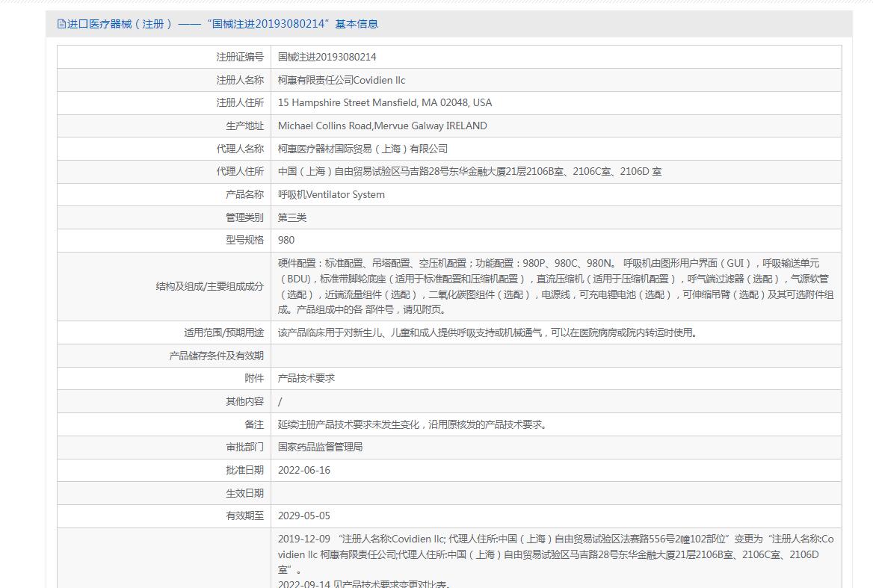Screen dimensions: 873x588
Task: Click the 附件 label
Action: 254,378
